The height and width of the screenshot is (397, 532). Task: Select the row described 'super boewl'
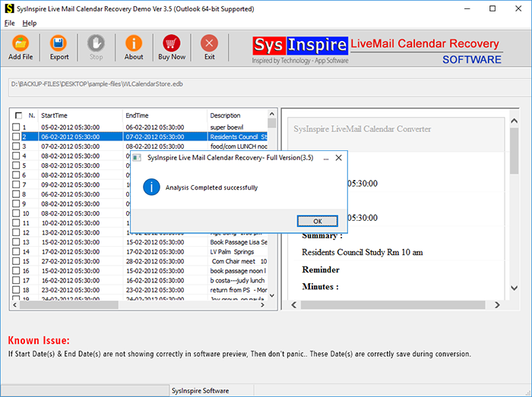[139, 128]
